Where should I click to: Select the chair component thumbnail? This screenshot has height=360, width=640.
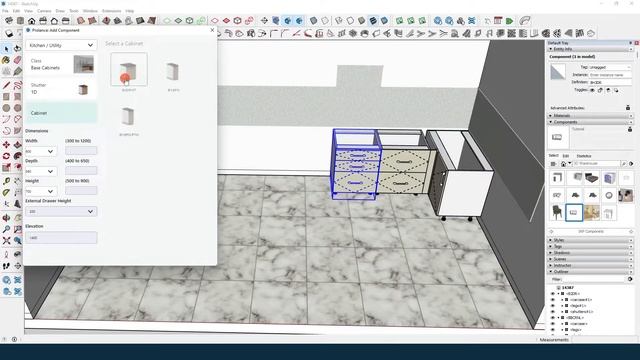[557, 213]
